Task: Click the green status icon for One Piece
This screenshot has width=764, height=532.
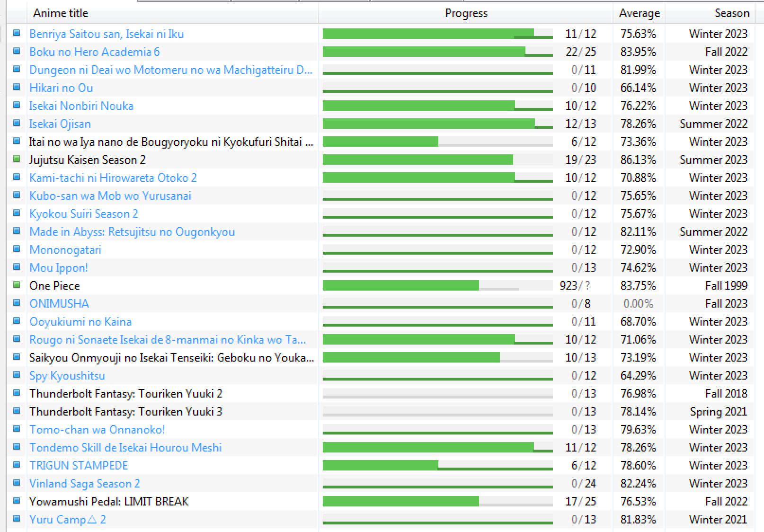Action: [x=17, y=285]
